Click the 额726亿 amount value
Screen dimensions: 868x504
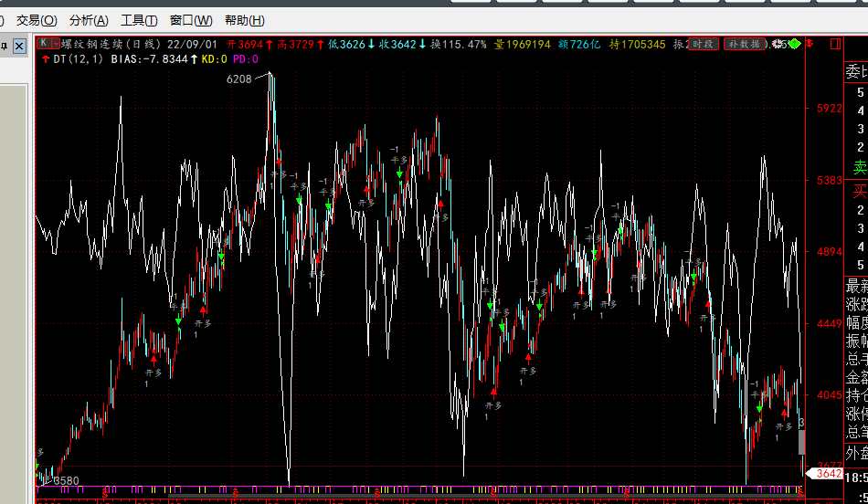579,44
